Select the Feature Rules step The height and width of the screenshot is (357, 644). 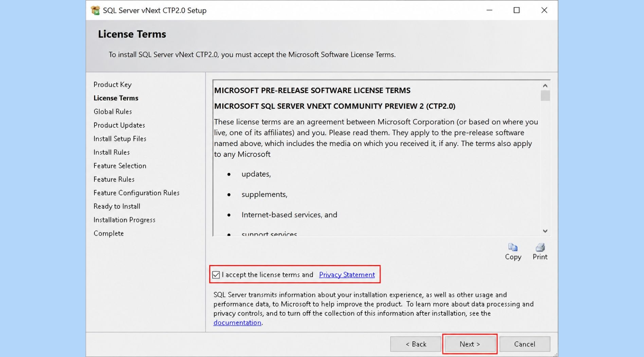pyautogui.click(x=114, y=179)
